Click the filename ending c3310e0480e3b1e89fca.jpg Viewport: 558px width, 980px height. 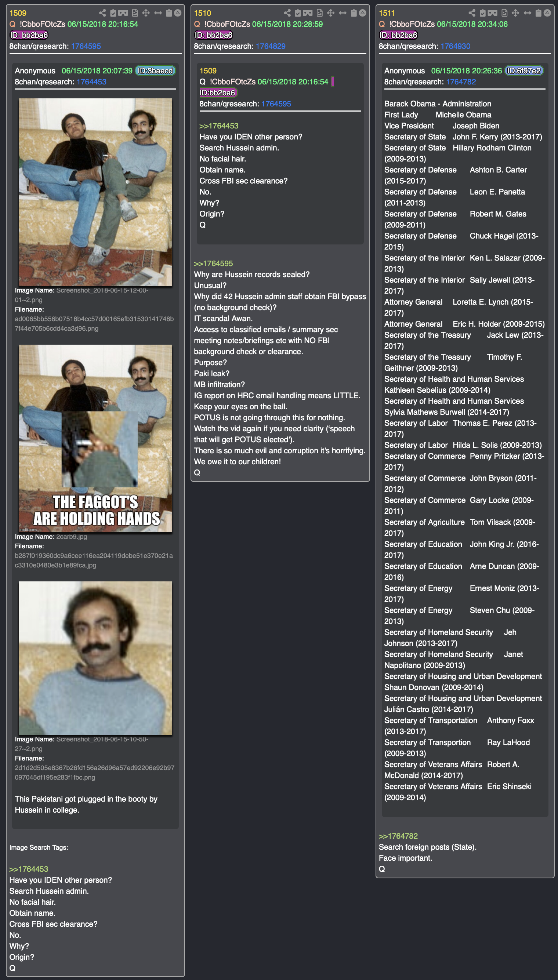pos(94,560)
